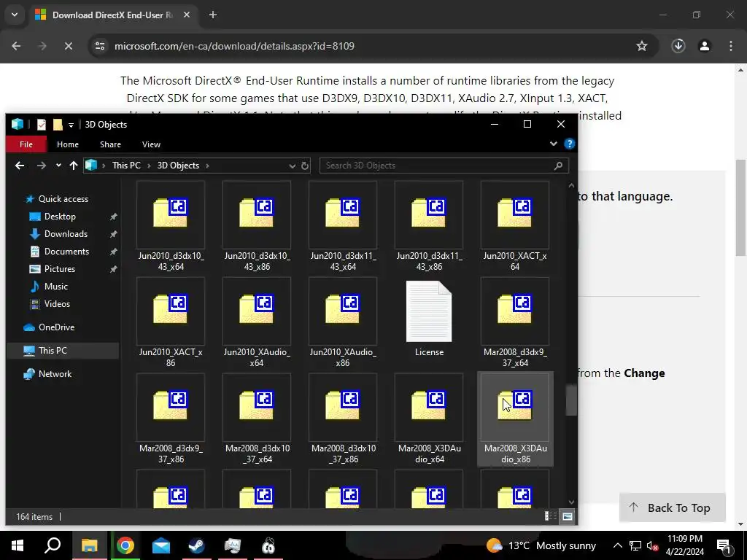Screen dimensions: 747x560
Task: Switch to details view layout
Action: coord(550,516)
